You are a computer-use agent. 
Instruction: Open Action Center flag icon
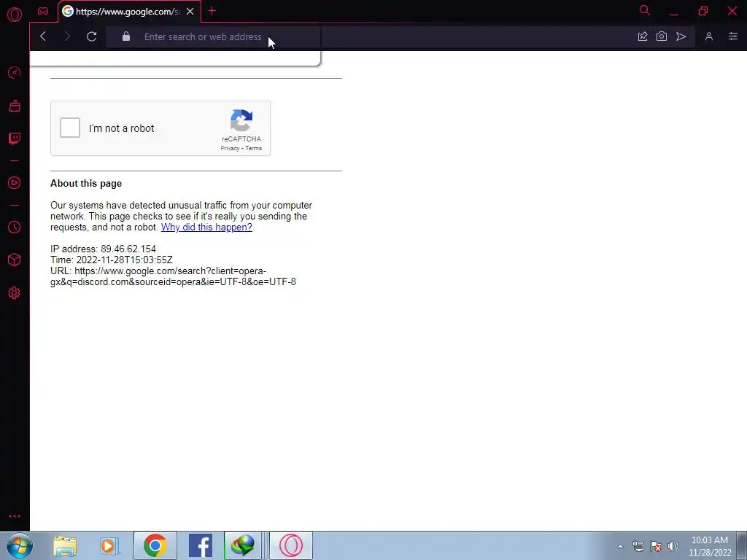pyautogui.click(x=656, y=546)
